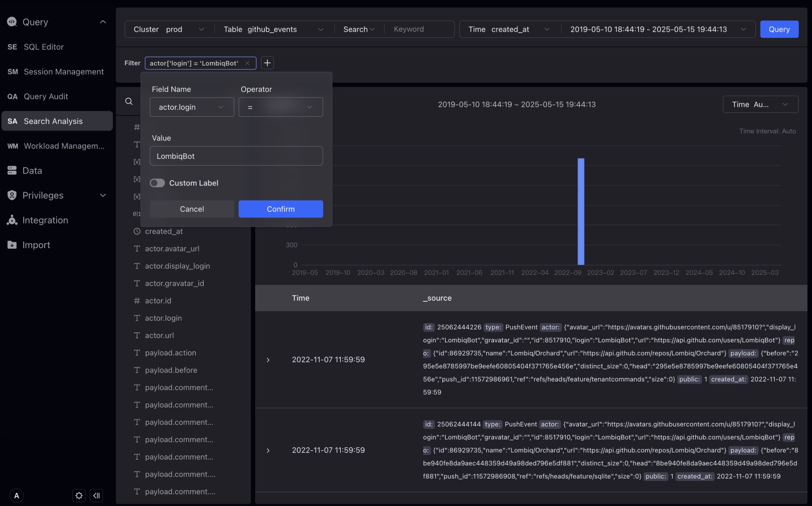Enable the Custom Label toggle
Screen dimensions: 812x506
click(157, 183)
